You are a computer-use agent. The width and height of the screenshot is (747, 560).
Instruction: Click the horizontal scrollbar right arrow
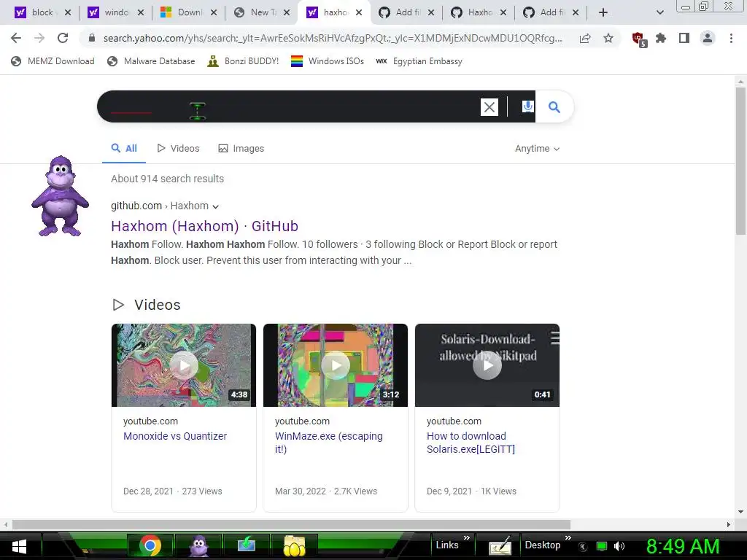pyautogui.click(x=729, y=525)
